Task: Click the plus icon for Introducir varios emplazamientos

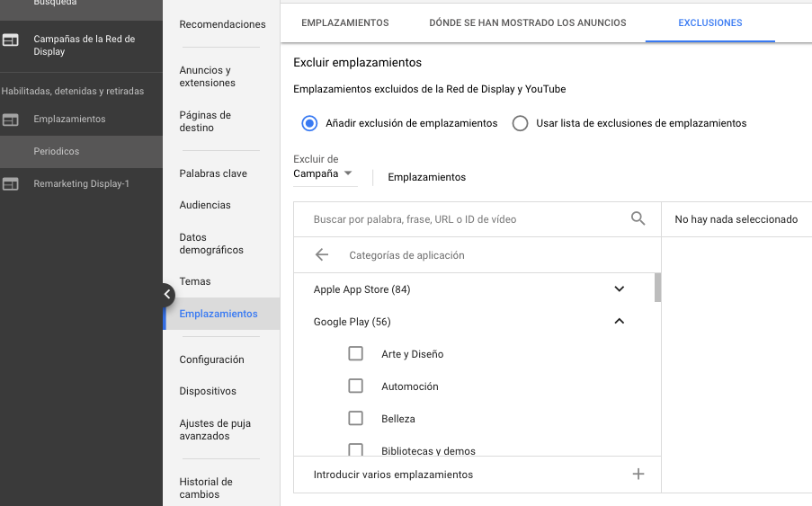Action: pyautogui.click(x=638, y=475)
